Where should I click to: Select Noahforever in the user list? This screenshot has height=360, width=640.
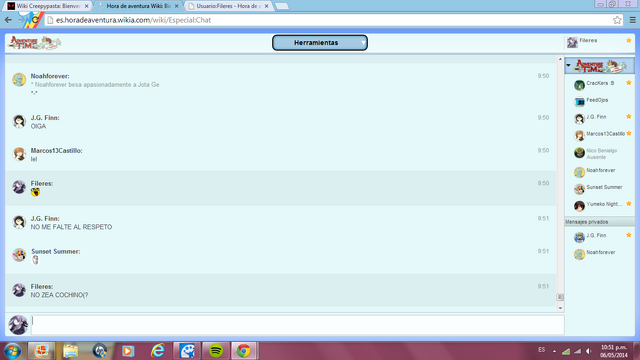(600, 171)
